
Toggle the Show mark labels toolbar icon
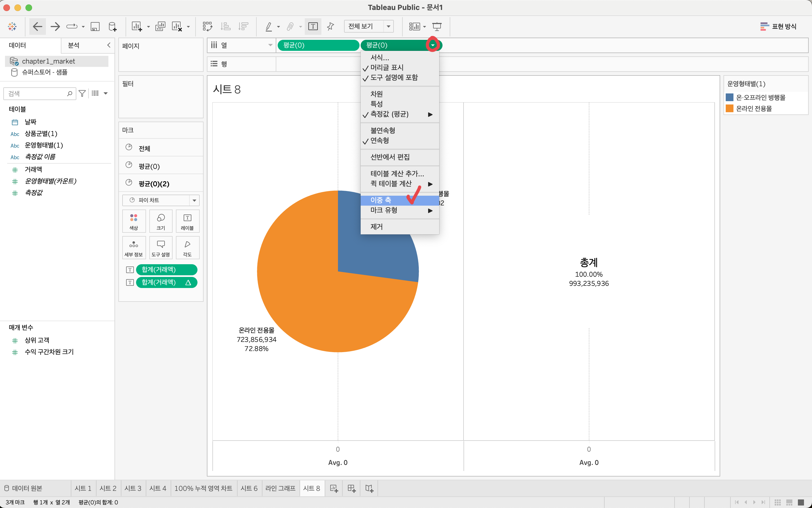[x=313, y=26]
